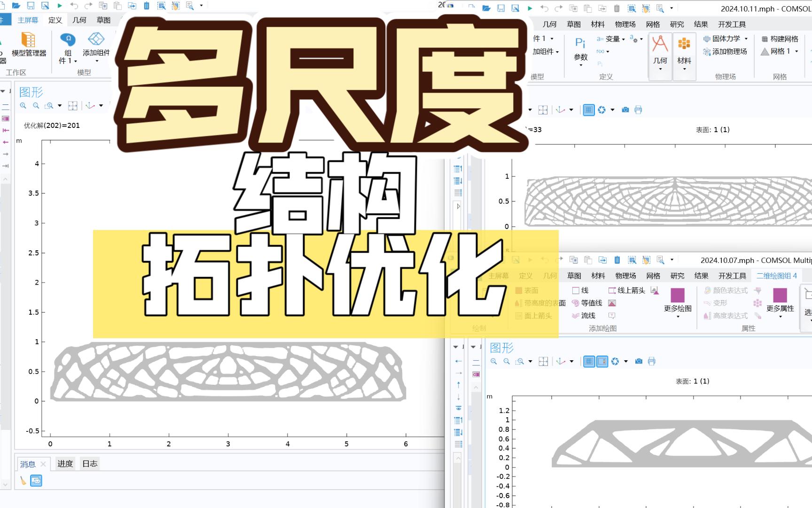Switch to 进度 tab
Image resolution: width=812 pixels, height=508 pixels.
[65, 464]
